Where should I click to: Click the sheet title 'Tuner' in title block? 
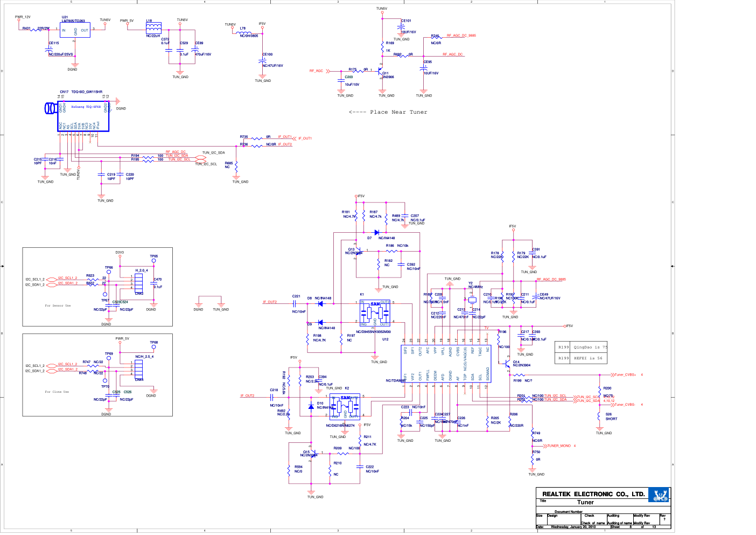tap(585, 502)
